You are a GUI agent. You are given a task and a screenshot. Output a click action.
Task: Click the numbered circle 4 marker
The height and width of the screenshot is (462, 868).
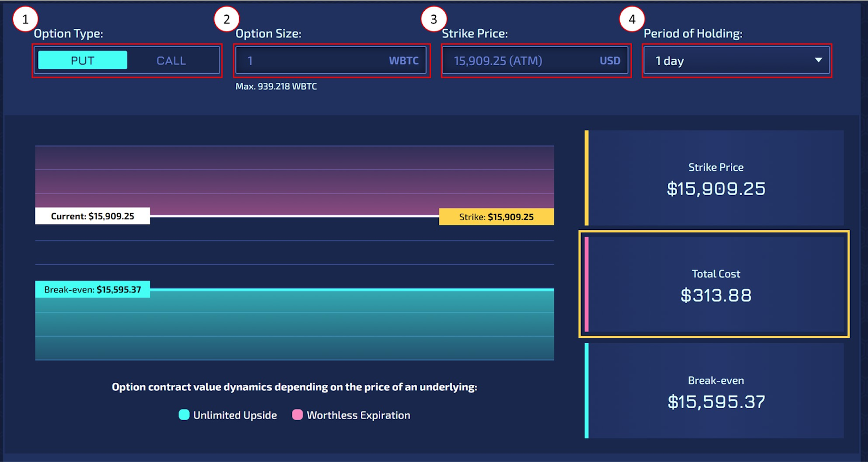point(632,20)
